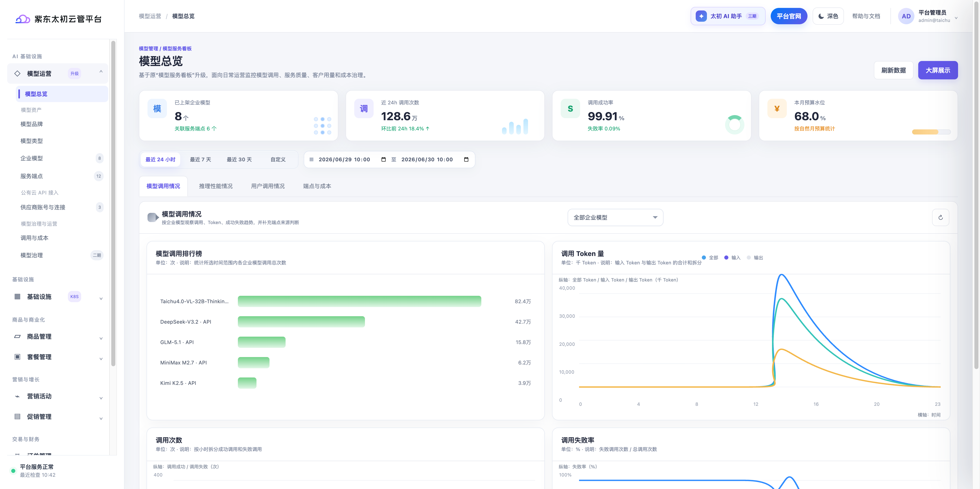Open the 平台管理员 account dropdown

[928, 16]
